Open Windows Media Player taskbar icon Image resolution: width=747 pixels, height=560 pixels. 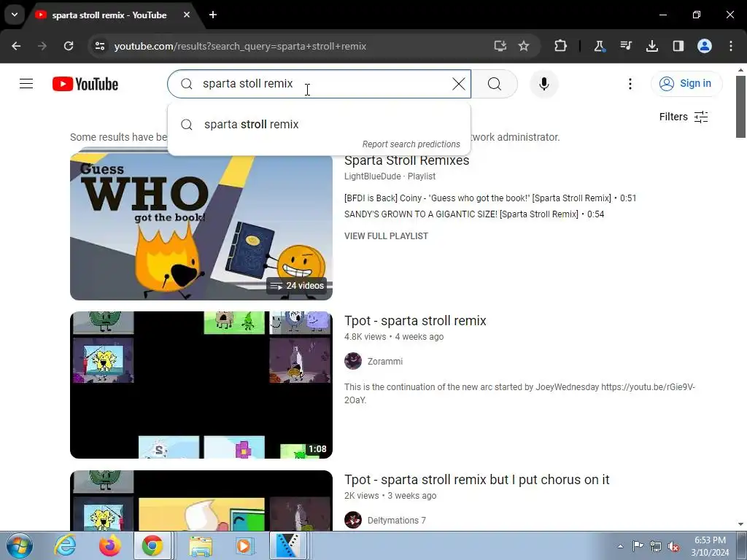pyautogui.click(x=245, y=545)
